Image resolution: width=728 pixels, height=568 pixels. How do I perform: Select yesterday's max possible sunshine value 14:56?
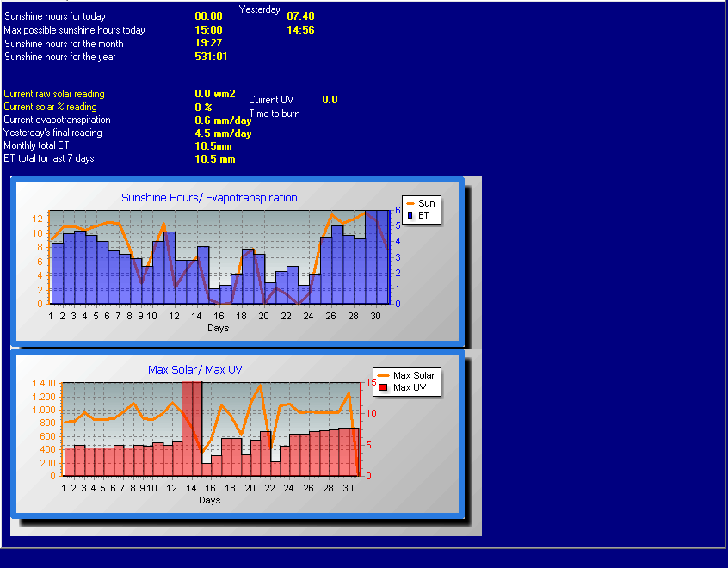click(300, 30)
